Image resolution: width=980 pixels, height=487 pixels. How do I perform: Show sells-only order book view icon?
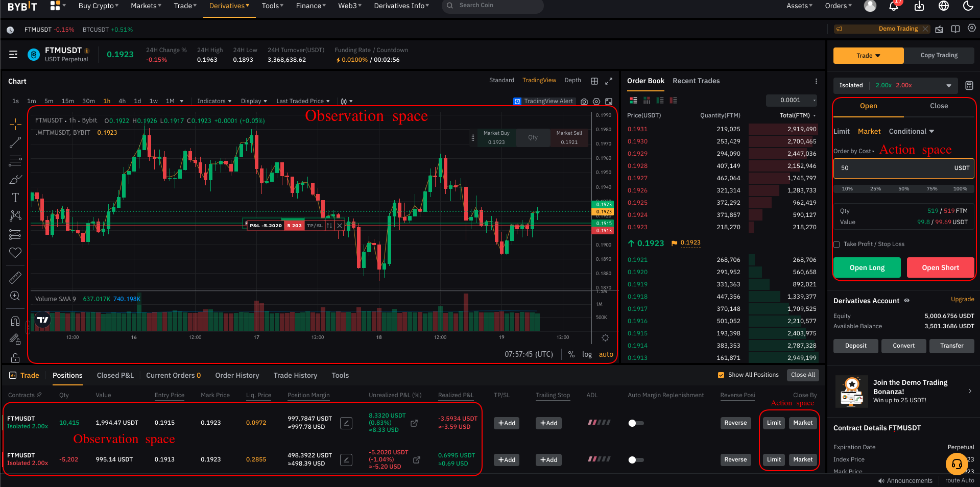pyautogui.click(x=674, y=101)
